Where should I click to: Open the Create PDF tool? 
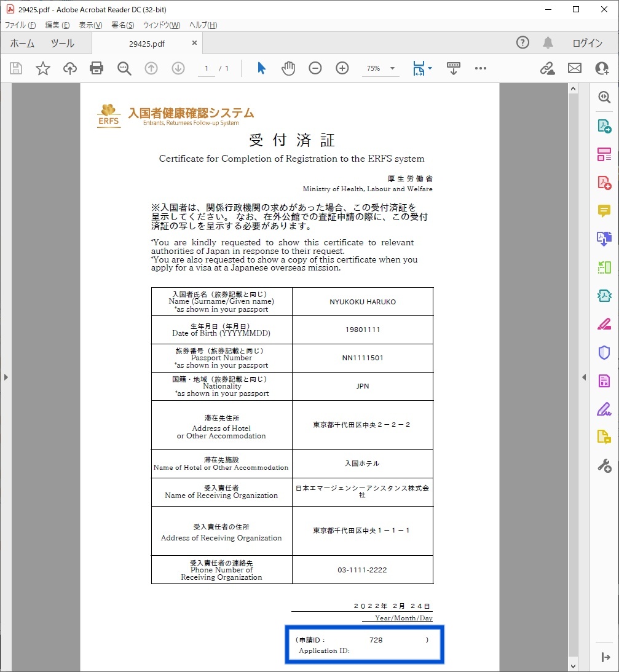click(605, 182)
